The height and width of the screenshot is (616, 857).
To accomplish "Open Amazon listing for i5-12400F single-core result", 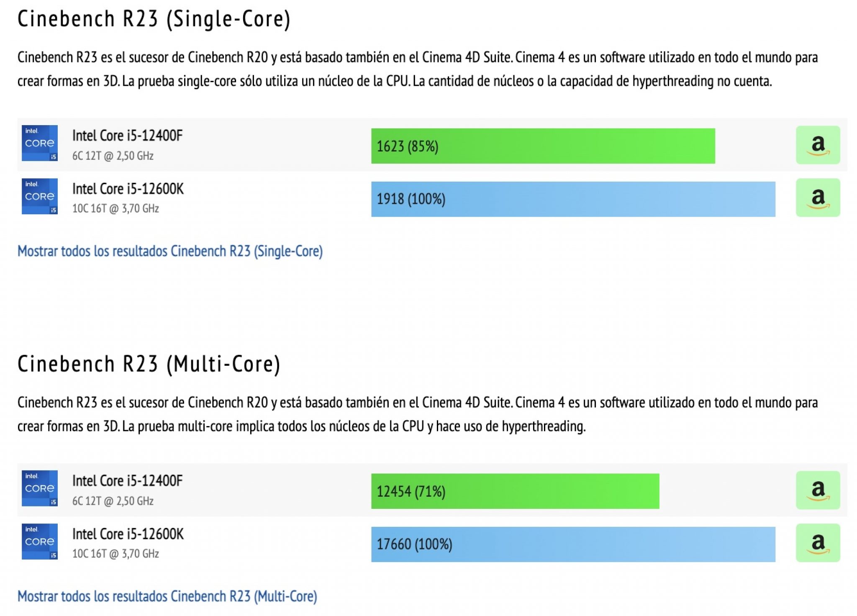I will 818,145.
